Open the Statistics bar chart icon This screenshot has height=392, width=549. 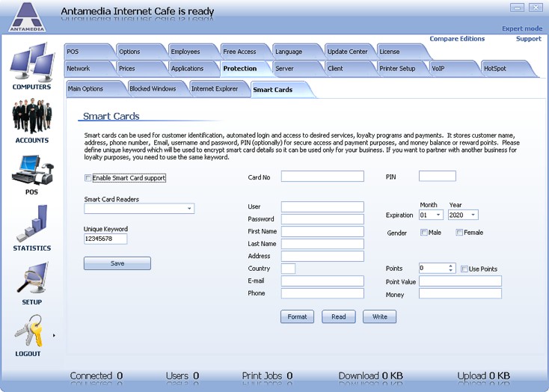(32, 223)
